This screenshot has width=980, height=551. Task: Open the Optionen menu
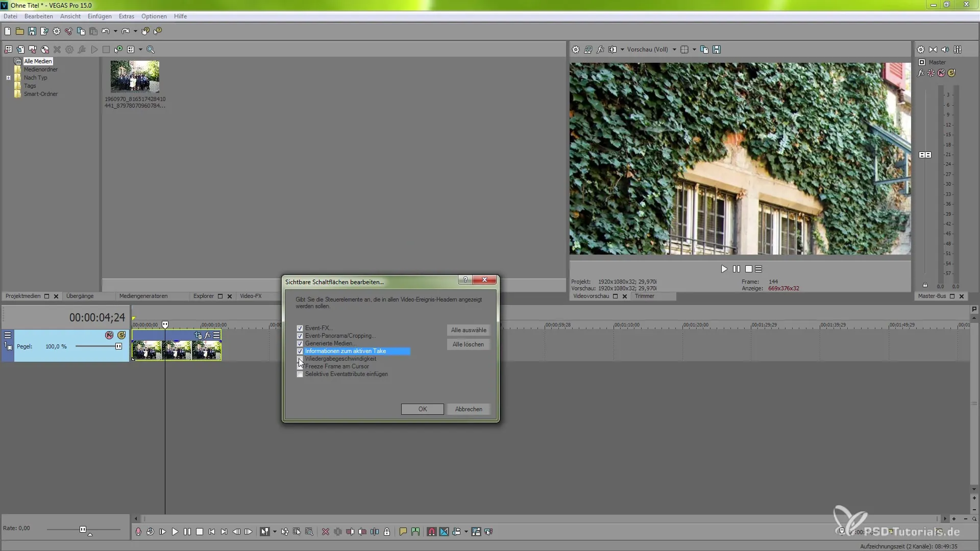(154, 16)
